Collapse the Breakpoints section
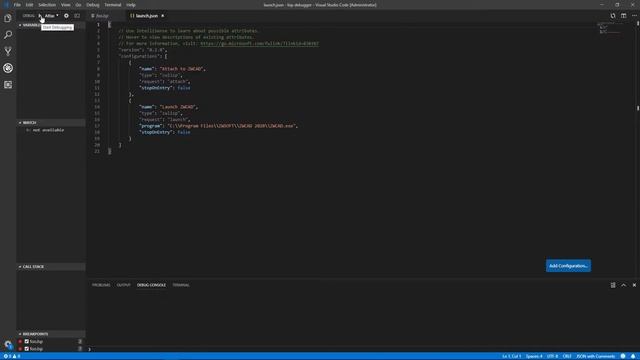Viewport: 640px width, 360px height. 51,334
